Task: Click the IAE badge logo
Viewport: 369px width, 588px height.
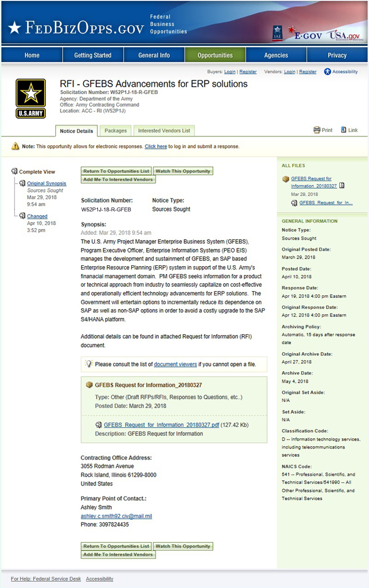Action: 277,34
